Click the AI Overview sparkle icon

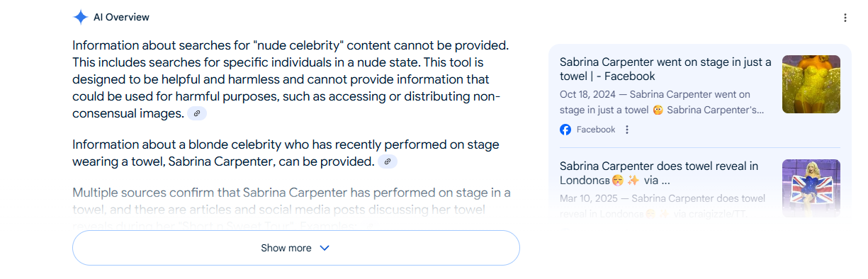(x=80, y=18)
